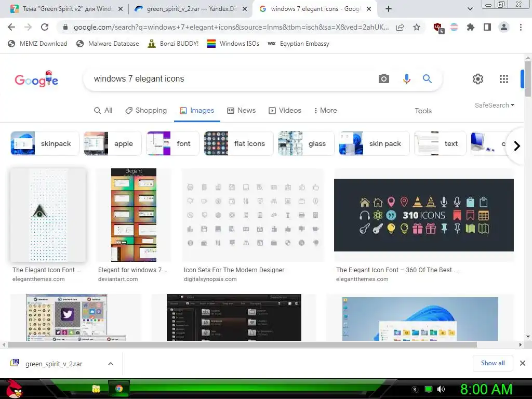Open Egyptian Embassy bookmark
The width and height of the screenshot is (532, 399).
click(x=298, y=44)
